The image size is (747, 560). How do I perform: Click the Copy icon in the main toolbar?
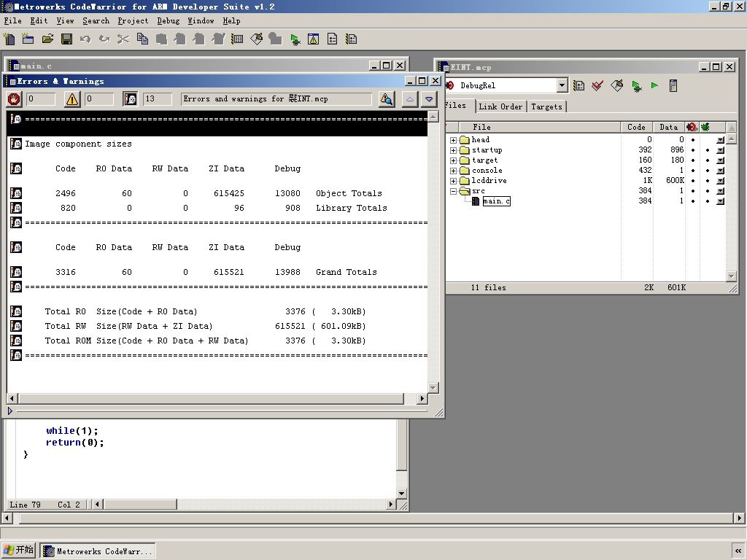tap(142, 39)
